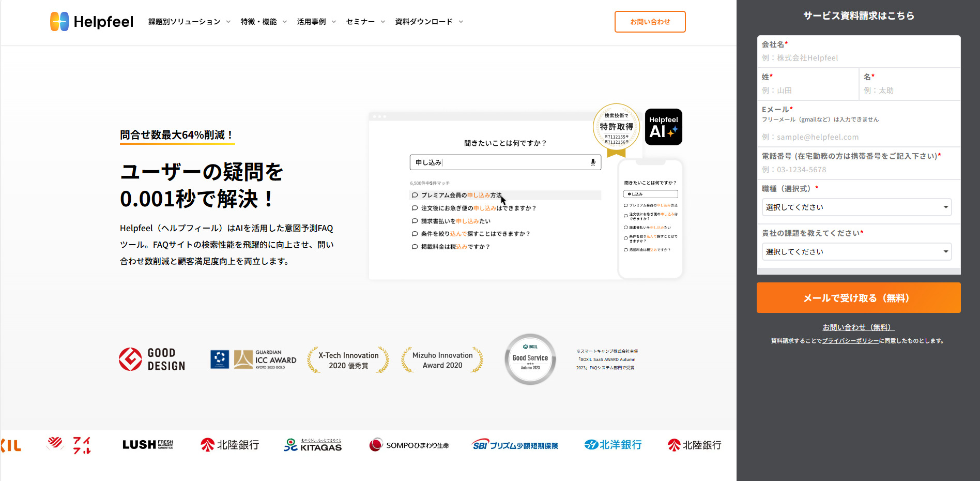The image size is (980, 481).
Task: Click the Guardian ICC Award logo
Action: [x=254, y=359]
